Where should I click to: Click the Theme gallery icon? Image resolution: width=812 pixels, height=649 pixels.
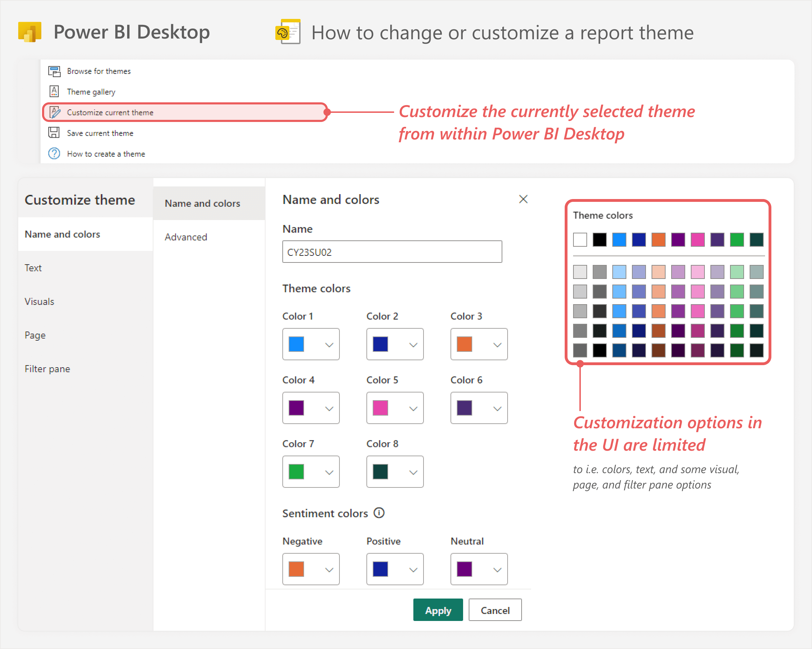point(54,91)
